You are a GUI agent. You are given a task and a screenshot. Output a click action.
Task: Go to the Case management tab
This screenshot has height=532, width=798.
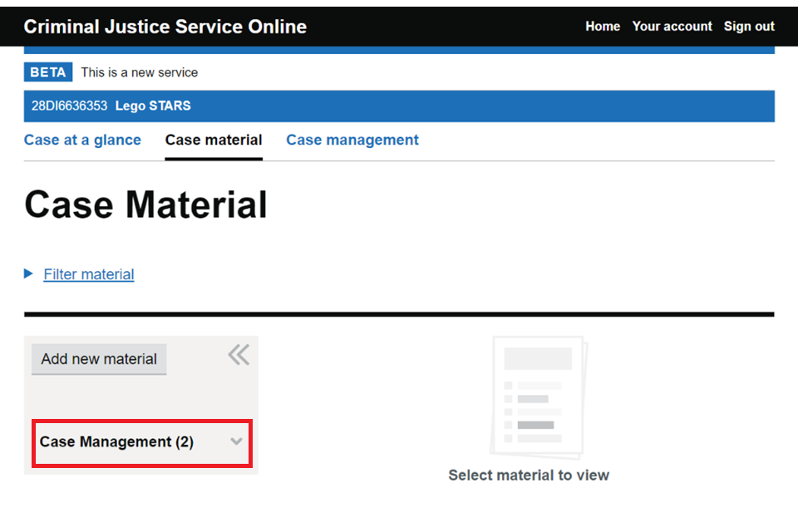tap(352, 140)
